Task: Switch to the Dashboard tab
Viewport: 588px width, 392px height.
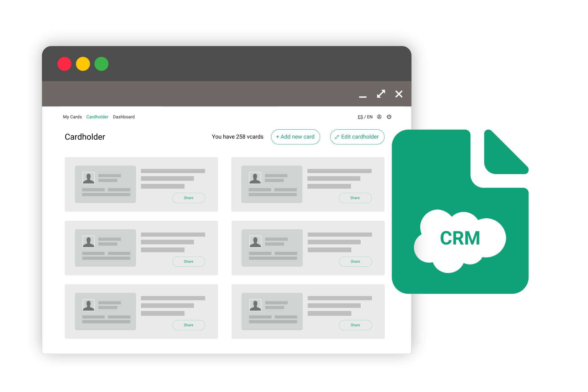Action: (x=124, y=117)
